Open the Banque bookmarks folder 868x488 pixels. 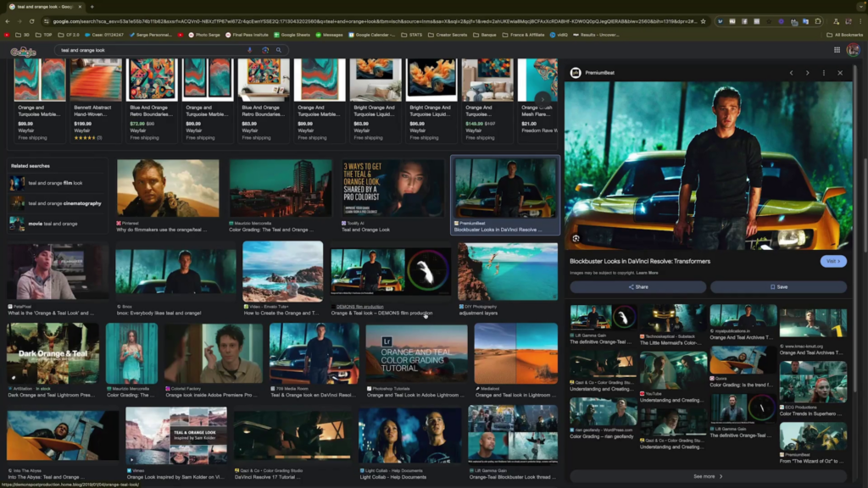484,35
